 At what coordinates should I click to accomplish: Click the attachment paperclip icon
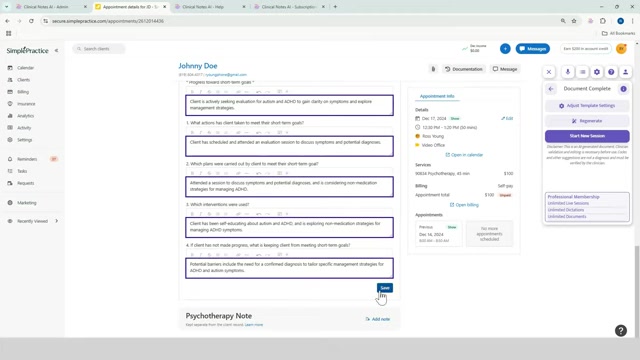coord(433,69)
